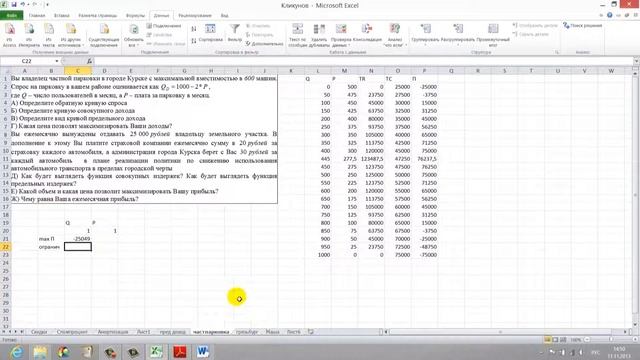Switch to sheet tab 'Амортизация'
Viewport: 640px width, 360px height.
(x=113, y=332)
